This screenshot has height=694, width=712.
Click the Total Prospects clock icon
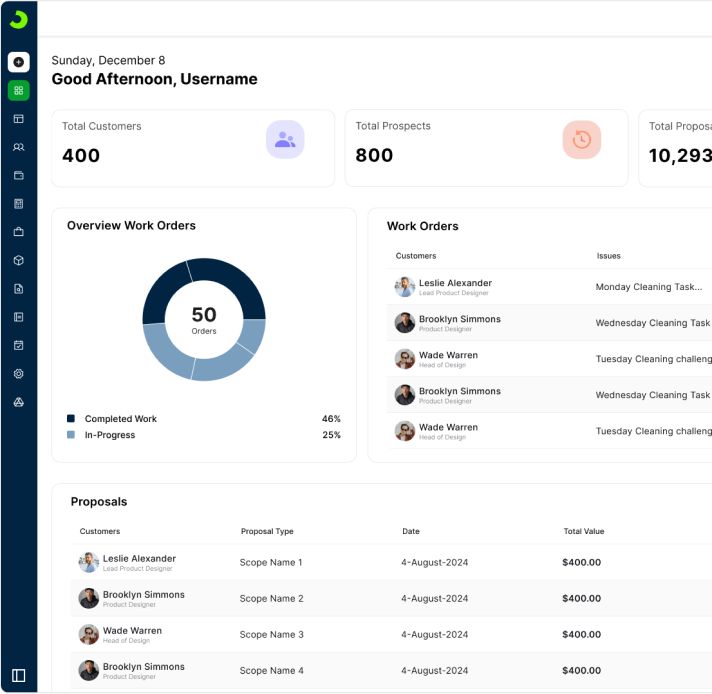(x=581, y=140)
